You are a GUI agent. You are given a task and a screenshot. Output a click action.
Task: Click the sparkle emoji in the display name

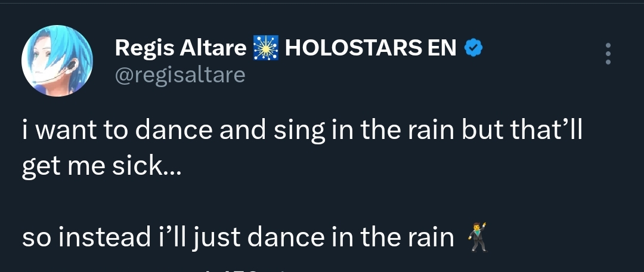pos(266,48)
